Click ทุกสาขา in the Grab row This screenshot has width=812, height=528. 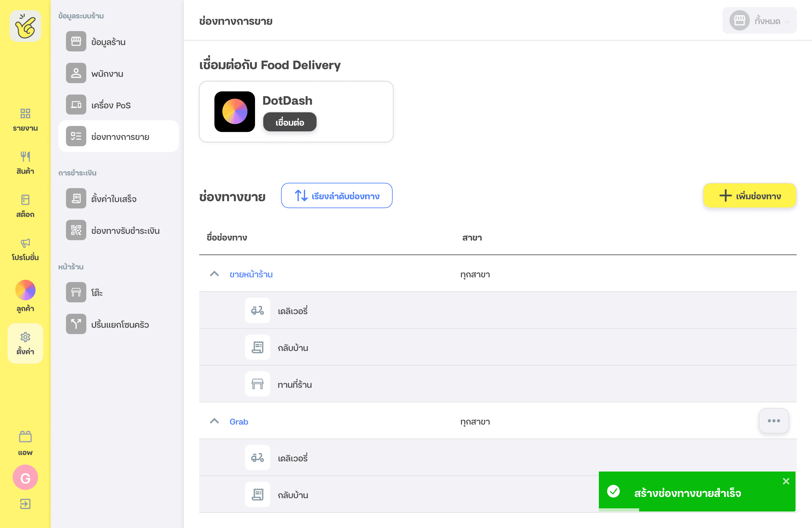(475, 422)
